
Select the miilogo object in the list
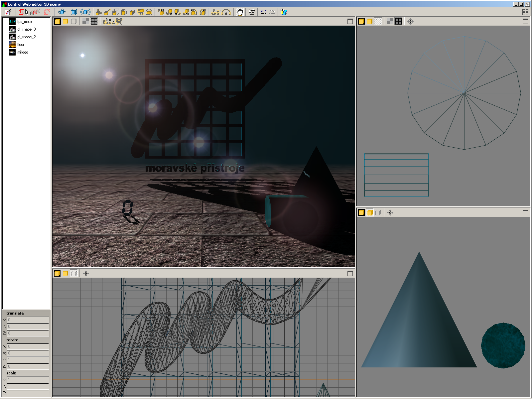[x=23, y=52]
